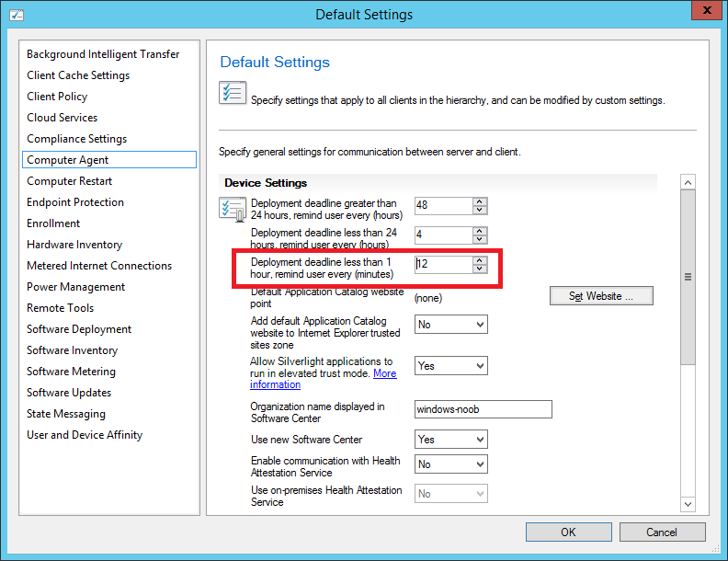Decrease the 4-hour reminder value down arrow
This screenshot has height=561, width=728.
(480, 239)
